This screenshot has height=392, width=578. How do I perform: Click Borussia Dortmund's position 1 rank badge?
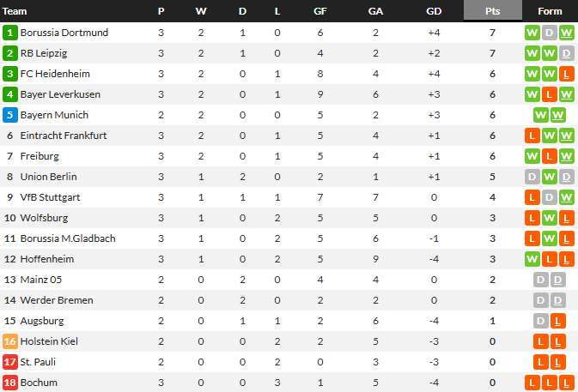click(x=10, y=33)
